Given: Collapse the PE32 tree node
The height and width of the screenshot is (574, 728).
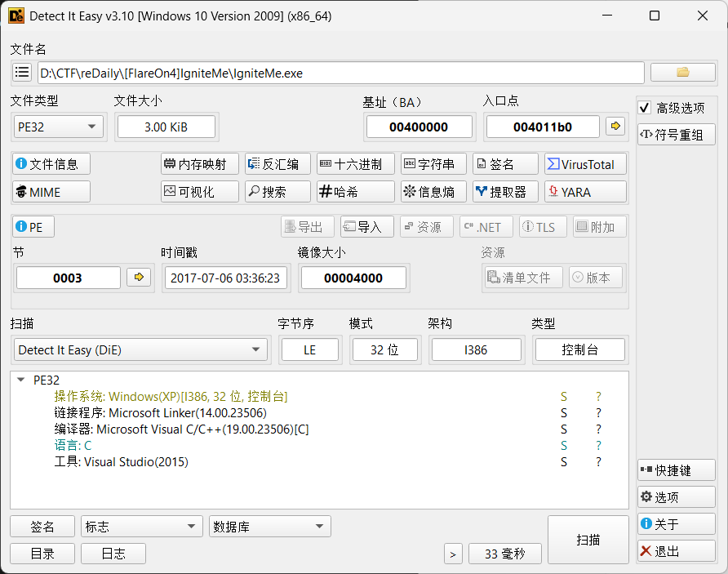Looking at the screenshot, I should point(20,380).
